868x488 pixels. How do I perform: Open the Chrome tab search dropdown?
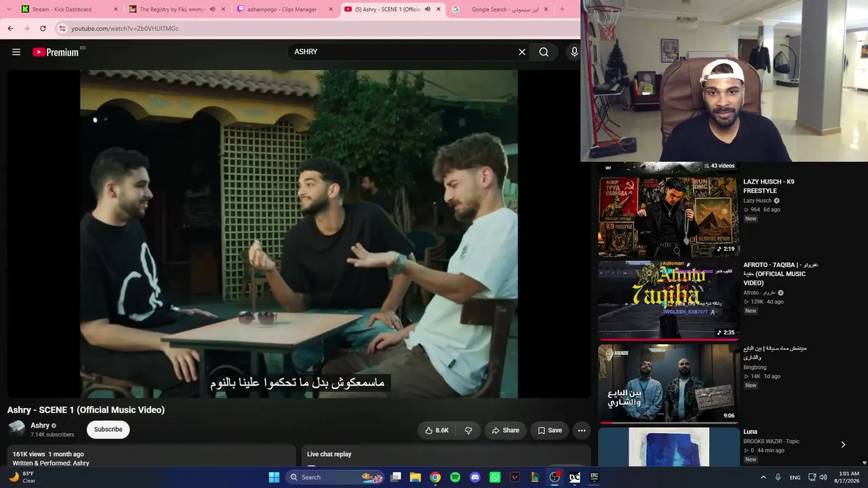[x=8, y=9]
